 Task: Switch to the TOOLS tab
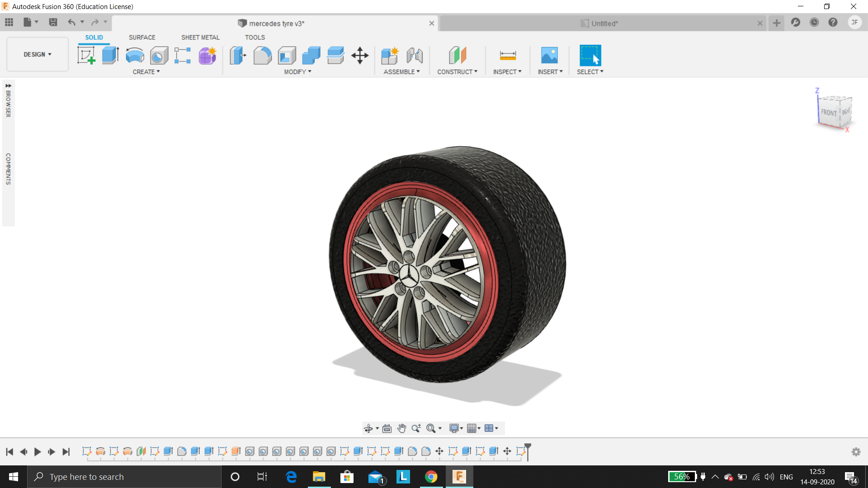(255, 38)
